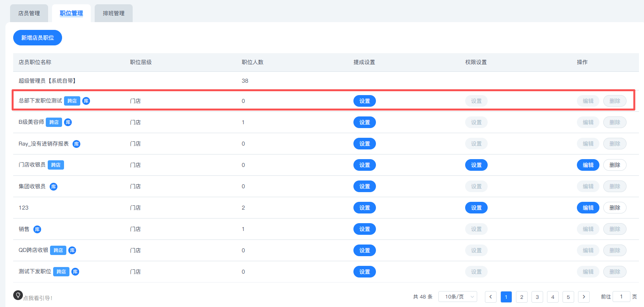The height and width of the screenshot is (307, 644).
Task: Click 库 badge beside 销售
Action: tap(37, 229)
